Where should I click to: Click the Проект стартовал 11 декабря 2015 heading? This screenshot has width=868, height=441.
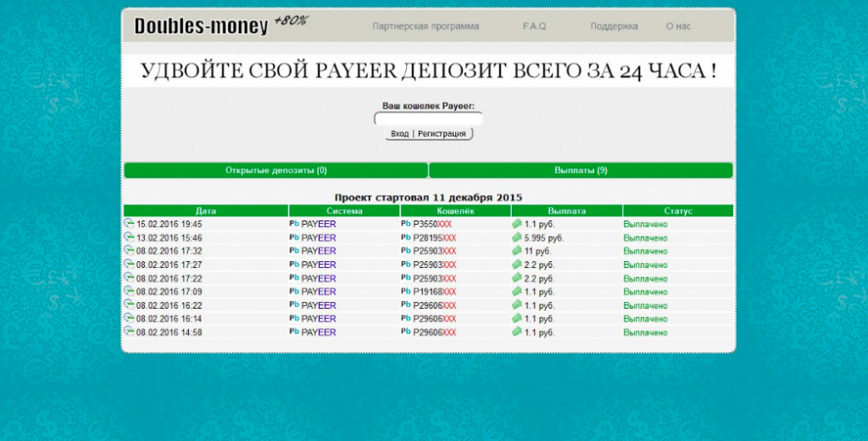(x=428, y=198)
